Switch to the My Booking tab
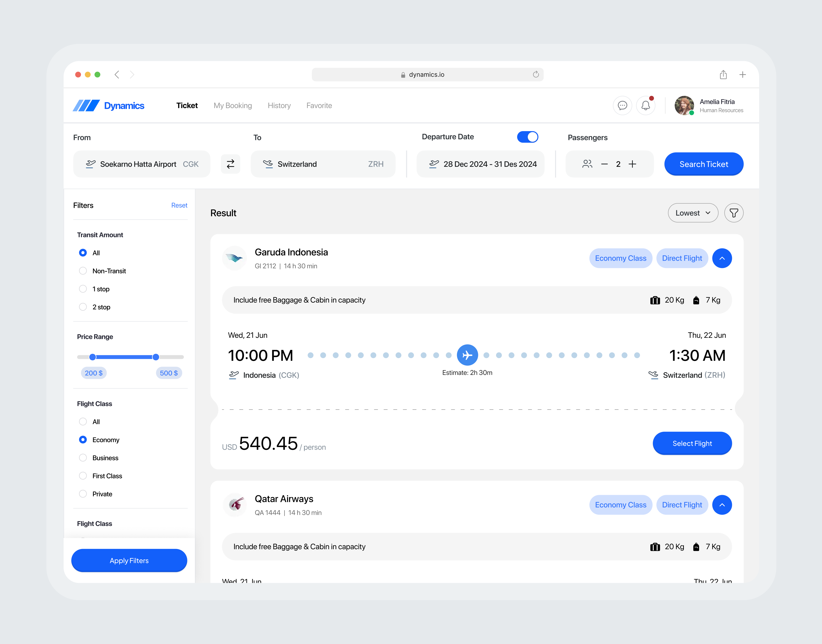The height and width of the screenshot is (644, 822). pyautogui.click(x=232, y=106)
